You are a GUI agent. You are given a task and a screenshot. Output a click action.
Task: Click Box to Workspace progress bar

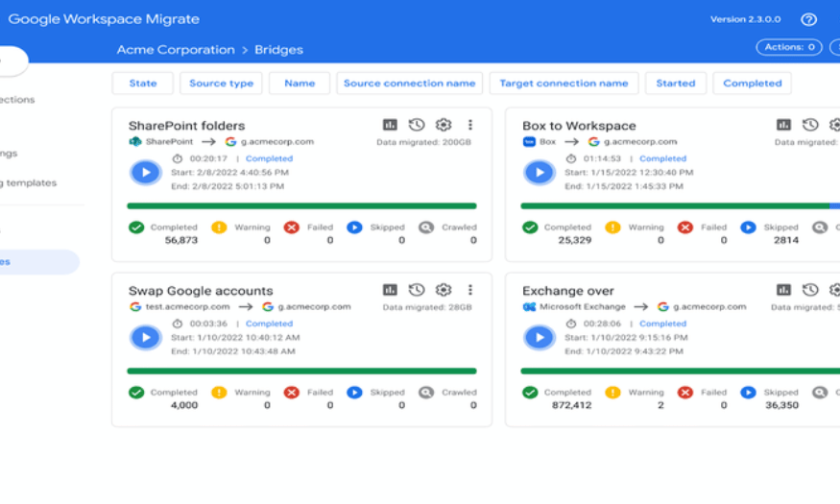point(681,205)
